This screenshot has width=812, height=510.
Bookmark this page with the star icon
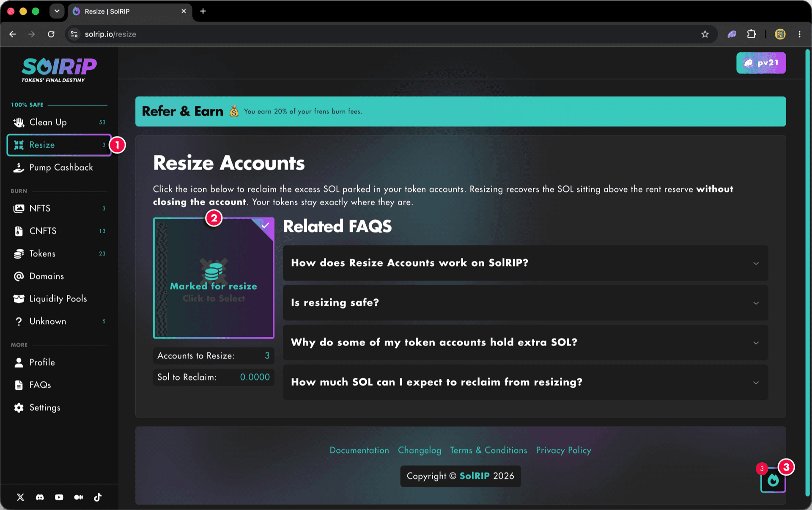pyautogui.click(x=705, y=34)
